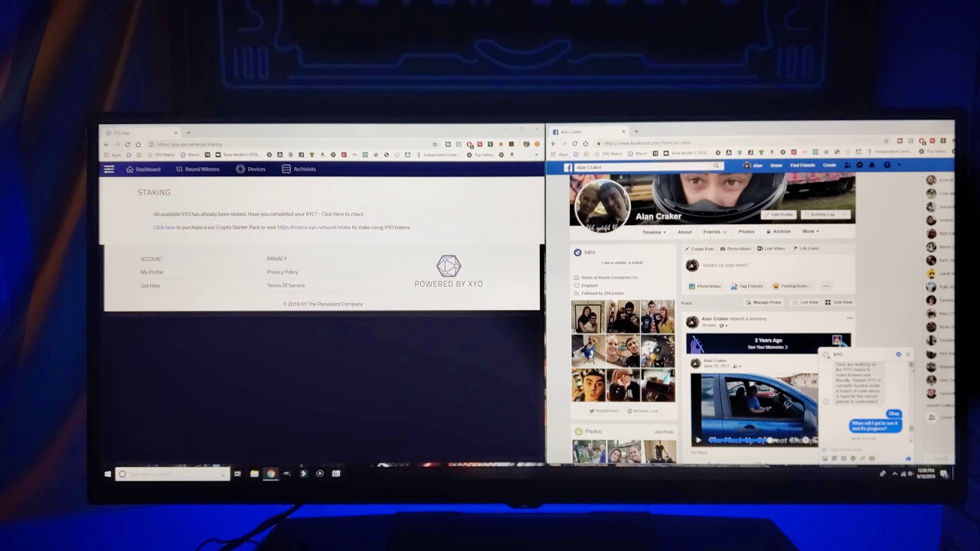
Task: Click Manage Posts
Action: 764,302
